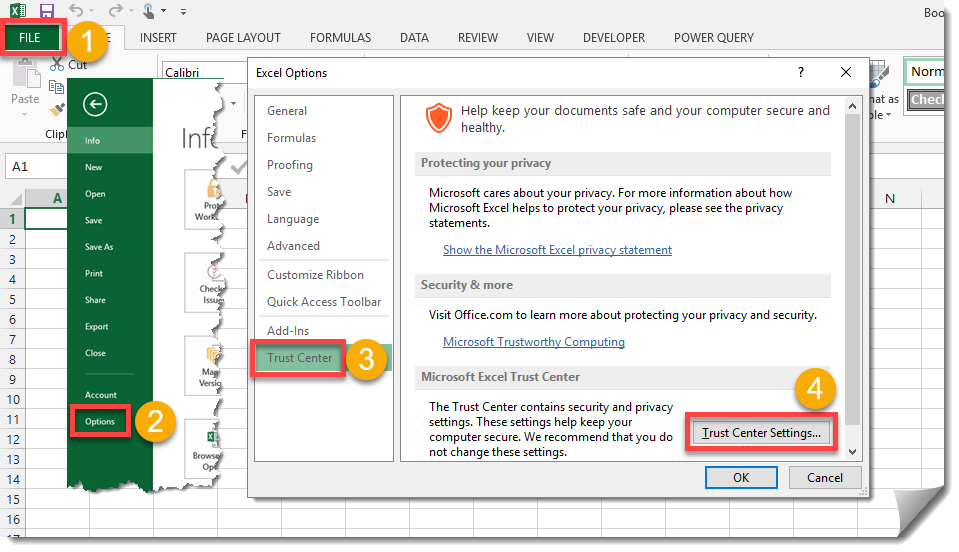Select Trust Center category in Excel Options
This screenshot has width=959, height=552.
(x=324, y=358)
